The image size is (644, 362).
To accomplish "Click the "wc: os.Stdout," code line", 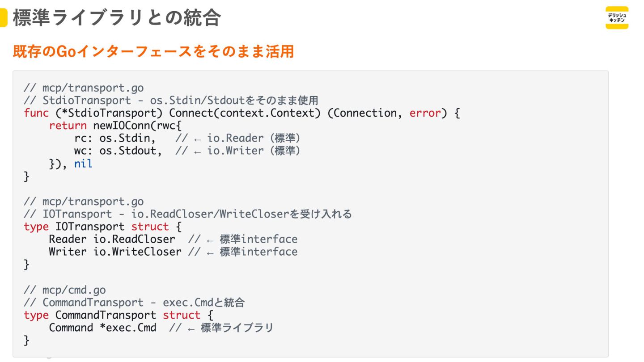I will tap(118, 151).
